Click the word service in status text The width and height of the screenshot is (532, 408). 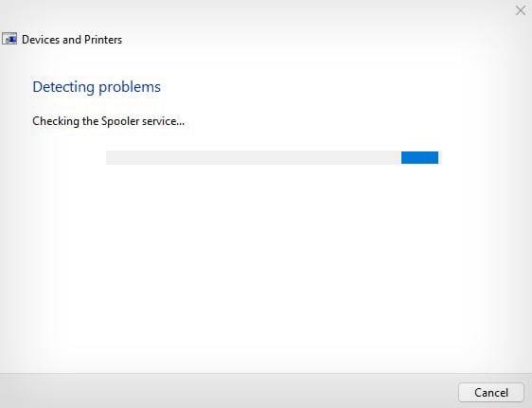click(158, 121)
